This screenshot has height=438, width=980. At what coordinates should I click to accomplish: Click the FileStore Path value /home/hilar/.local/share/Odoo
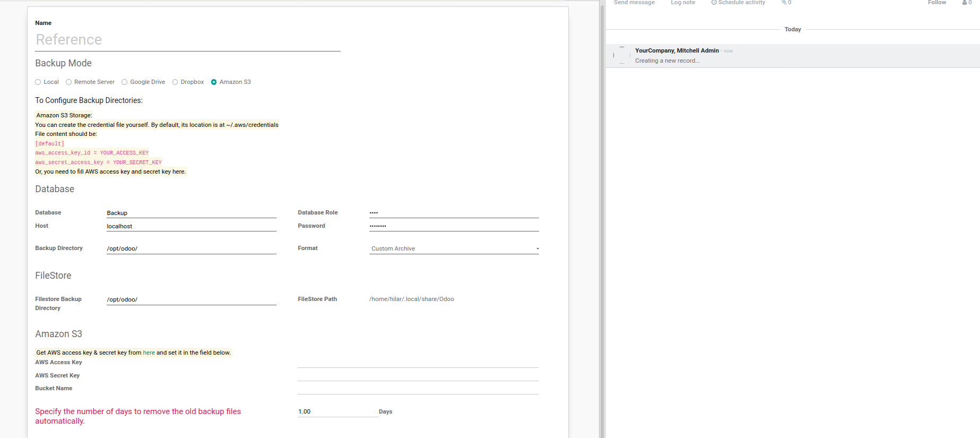point(412,299)
